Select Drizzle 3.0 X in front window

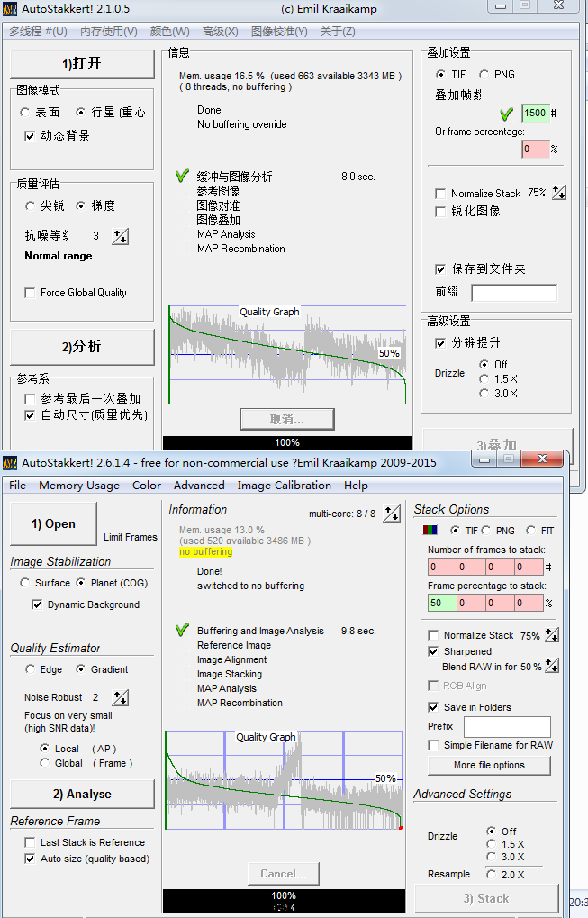[x=492, y=857]
